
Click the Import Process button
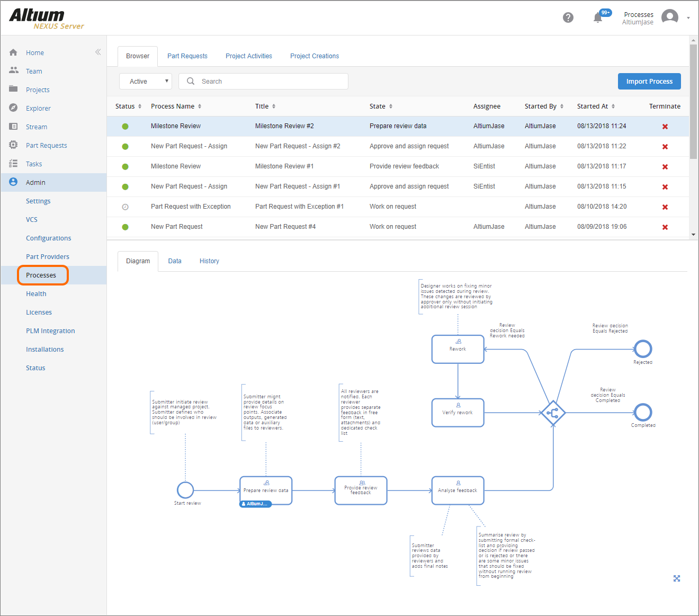point(649,82)
